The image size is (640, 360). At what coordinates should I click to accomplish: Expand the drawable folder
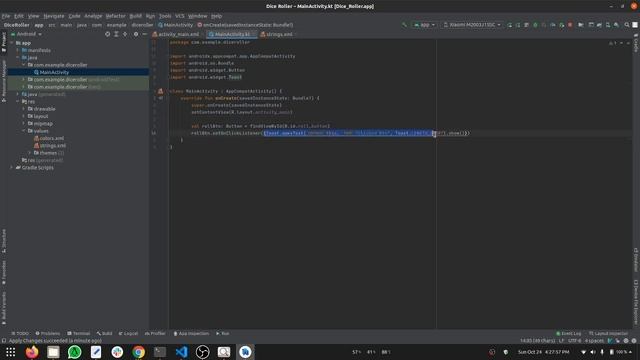click(x=24, y=109)
